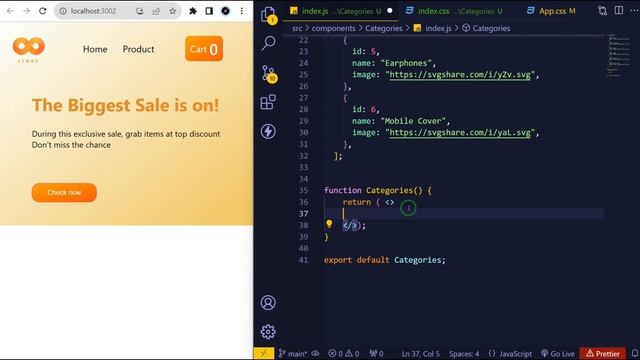Click the store infinity logo
The height and width of the screenshot is (360, 640).
pyautogui.click(x=29, y=50)
